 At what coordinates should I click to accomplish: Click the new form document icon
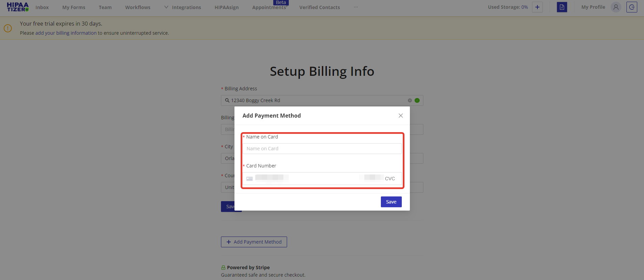(x=562, y=7)
